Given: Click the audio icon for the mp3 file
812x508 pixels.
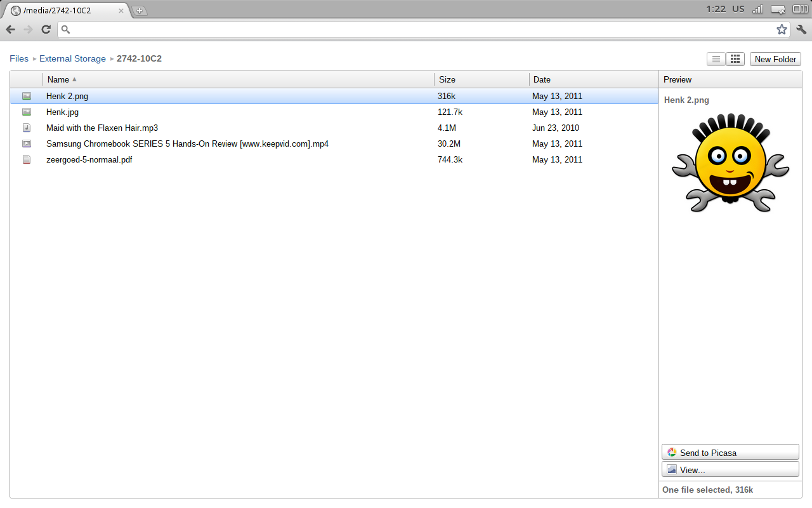Looking at the screenshot, I should (x=27, y=128).
